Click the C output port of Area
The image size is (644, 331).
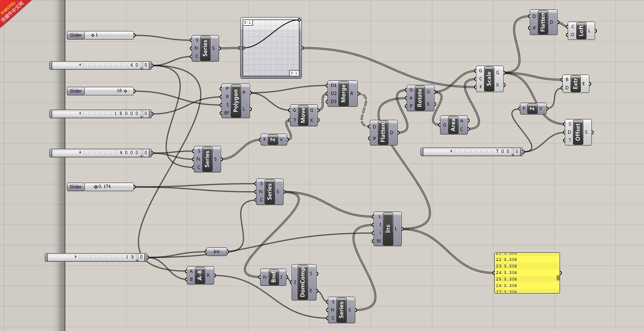[462, 129]
